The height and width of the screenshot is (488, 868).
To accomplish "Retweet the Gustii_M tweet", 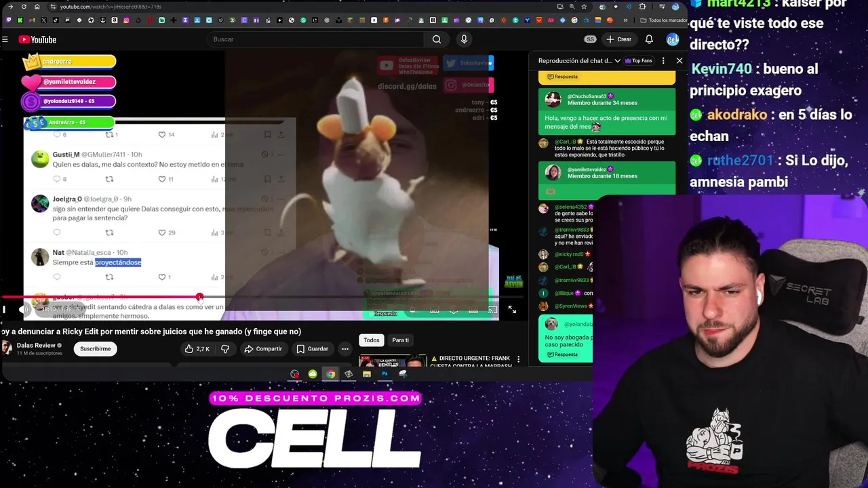I will point(109,179).
